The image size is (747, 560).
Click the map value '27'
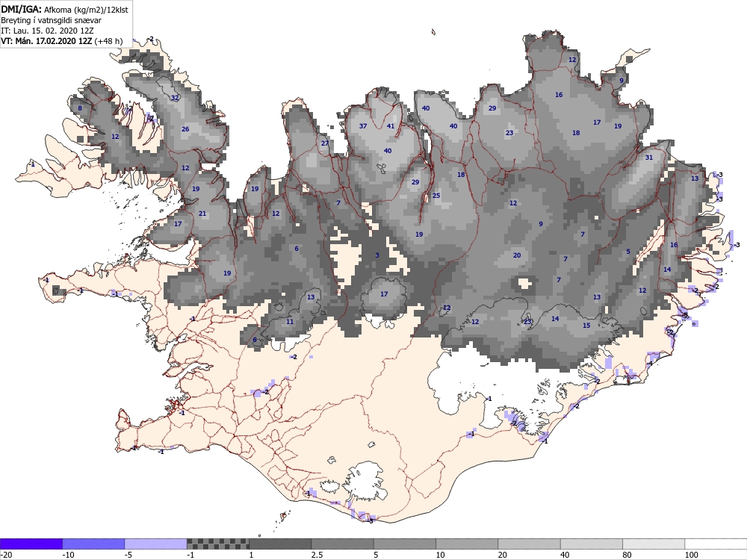325,143
